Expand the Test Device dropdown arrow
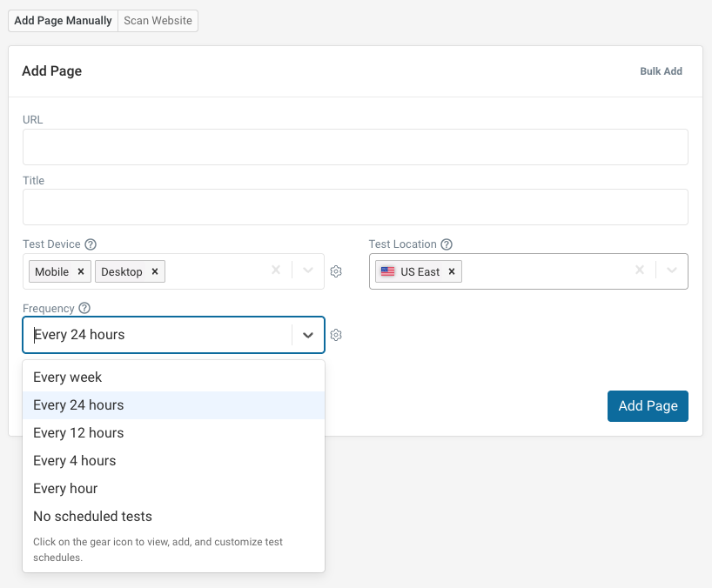 (x=308, y=271)
